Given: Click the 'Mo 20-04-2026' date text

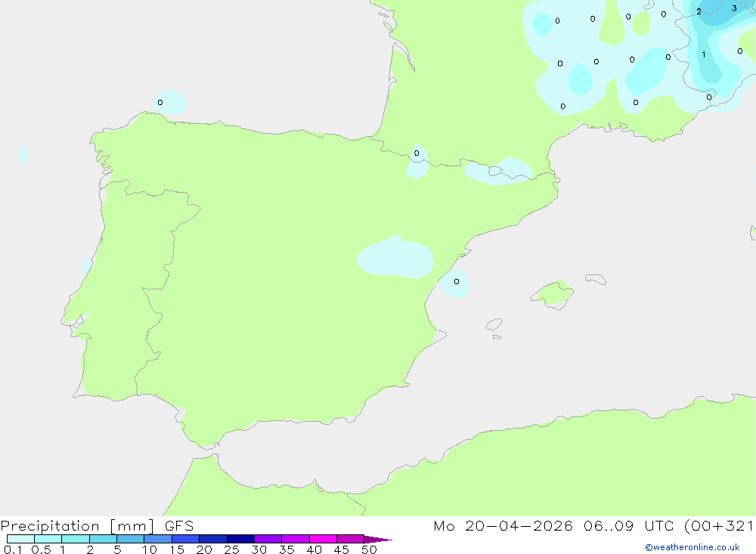Looking at the screenshot, I should point(503,526).
